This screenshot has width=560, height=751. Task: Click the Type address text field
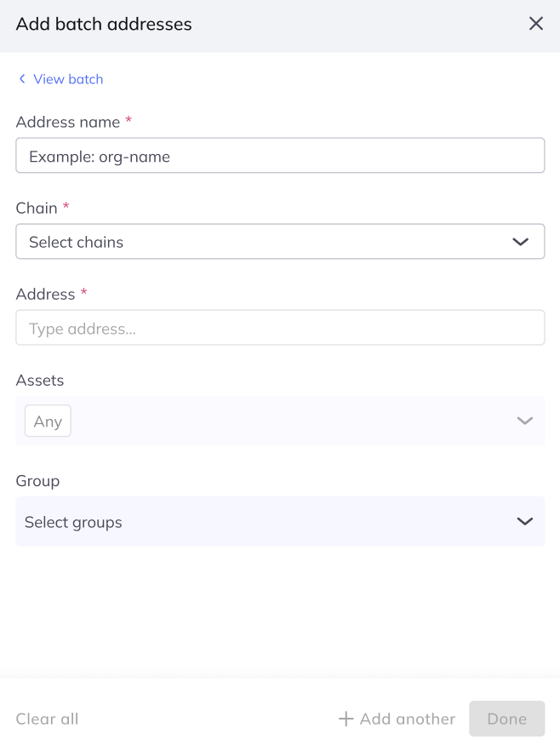(280, 328)
